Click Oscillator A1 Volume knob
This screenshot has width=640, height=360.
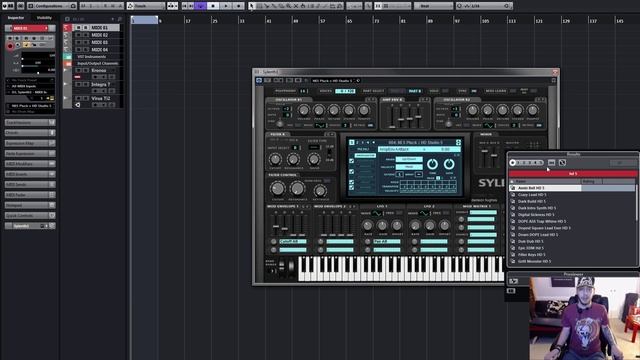[x=303, y=110]
